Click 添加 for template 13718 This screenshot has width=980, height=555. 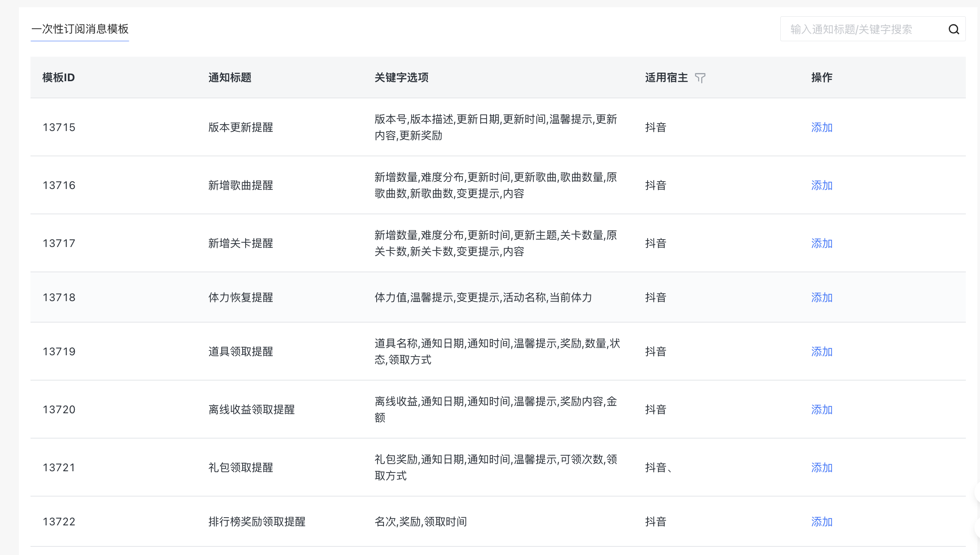(822, 297)
